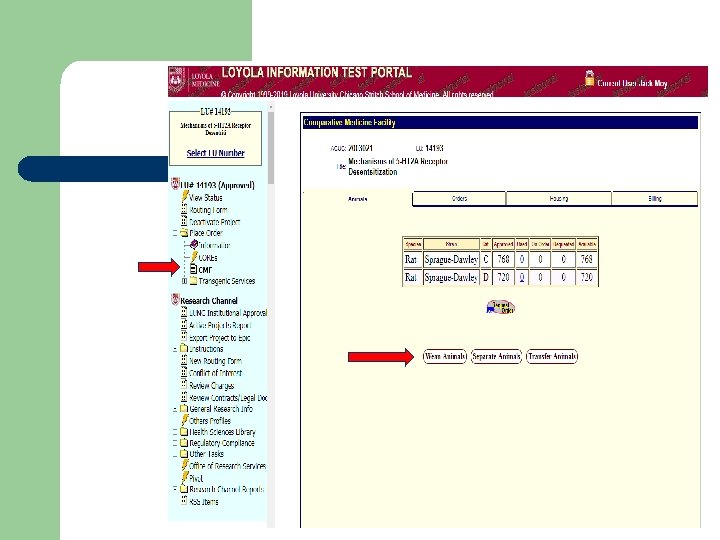The height and width of the screenshot is (540, 720).
Task: Click the Research Channel shield icon
Action: [x=175, y=300]
